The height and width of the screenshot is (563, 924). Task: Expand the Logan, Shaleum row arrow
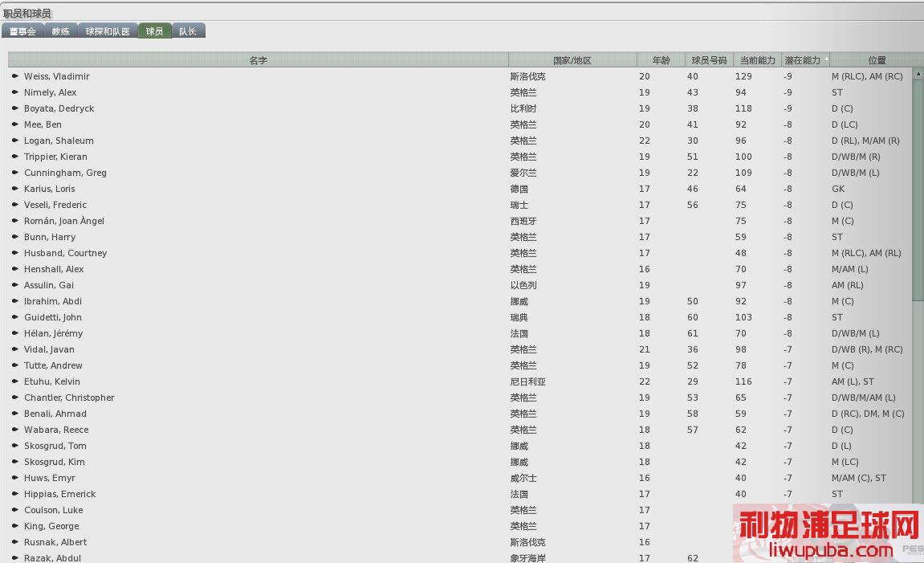click(x=14, y=141)
